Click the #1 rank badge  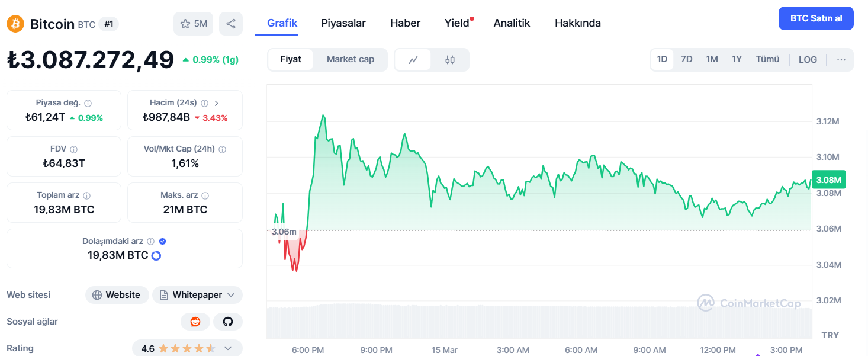tap(108, 24)
